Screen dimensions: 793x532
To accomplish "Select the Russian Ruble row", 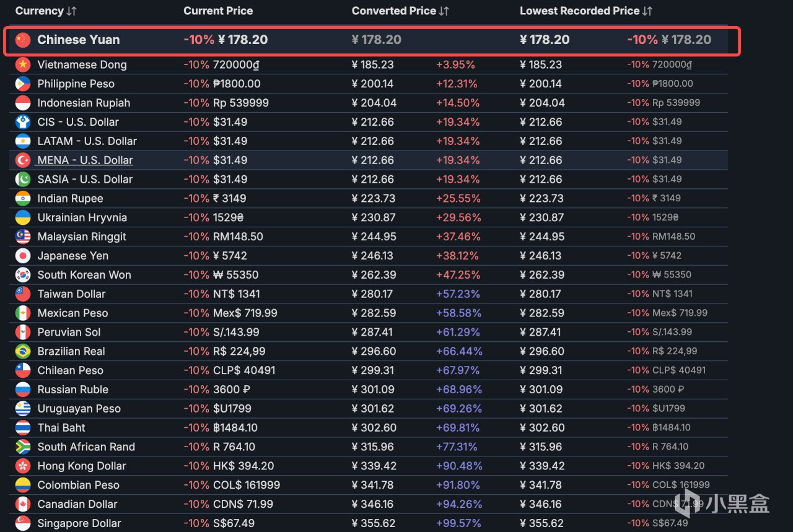I will point(369,390).
